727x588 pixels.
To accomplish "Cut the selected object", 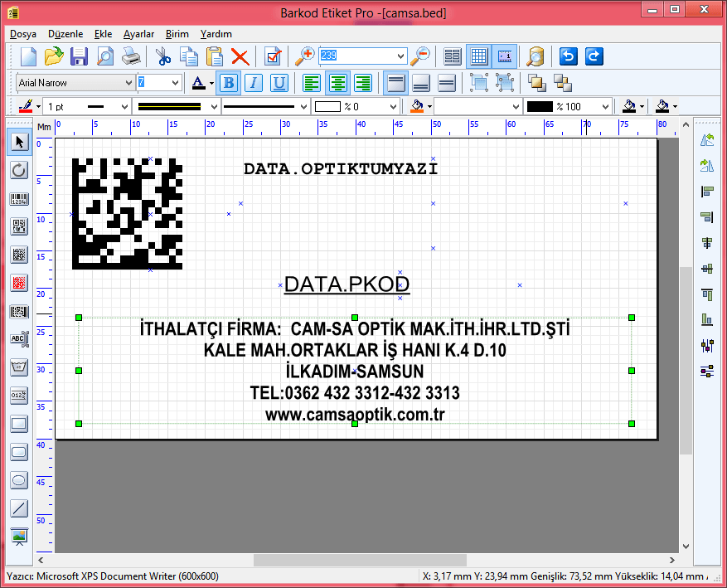I will coord(162,56).
